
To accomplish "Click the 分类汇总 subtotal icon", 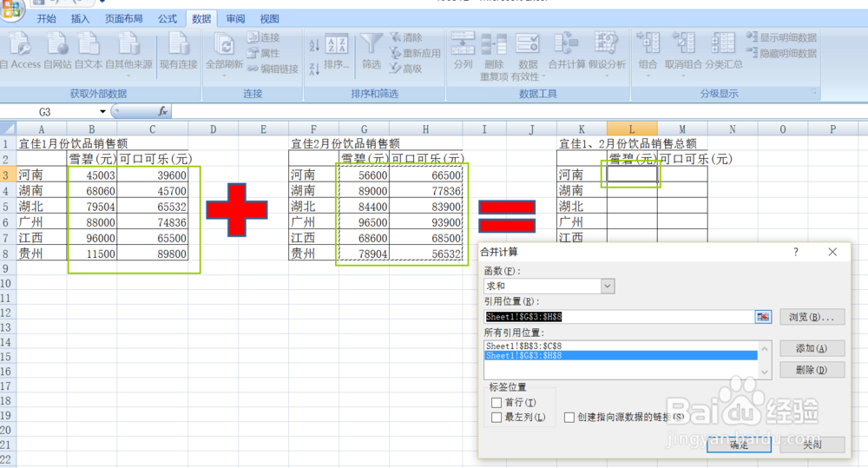I will (x=724, y=49).
